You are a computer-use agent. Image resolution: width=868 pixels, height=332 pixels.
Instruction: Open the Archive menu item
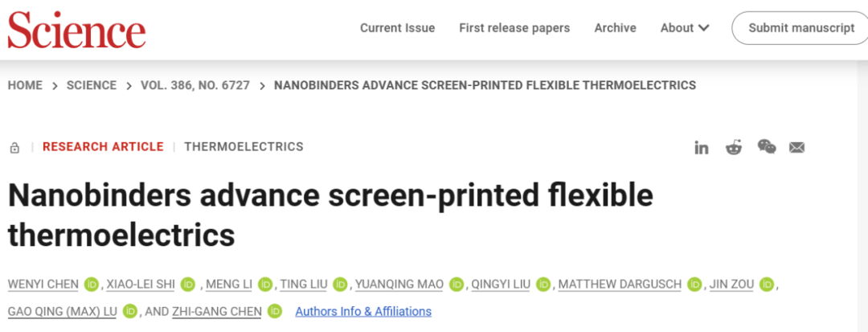click(615, 27)
